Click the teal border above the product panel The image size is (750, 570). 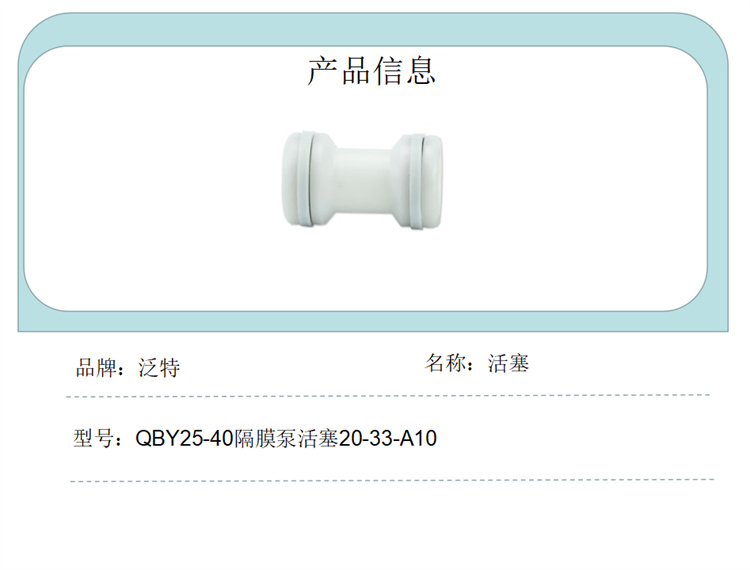tap(373, 30)
